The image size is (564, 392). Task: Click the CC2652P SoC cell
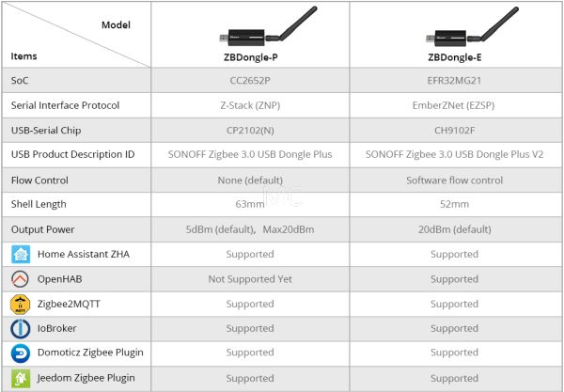(x=249, y=81)
